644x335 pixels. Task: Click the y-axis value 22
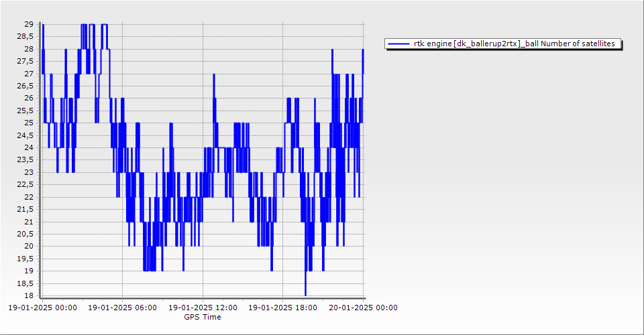pos(29,197)
